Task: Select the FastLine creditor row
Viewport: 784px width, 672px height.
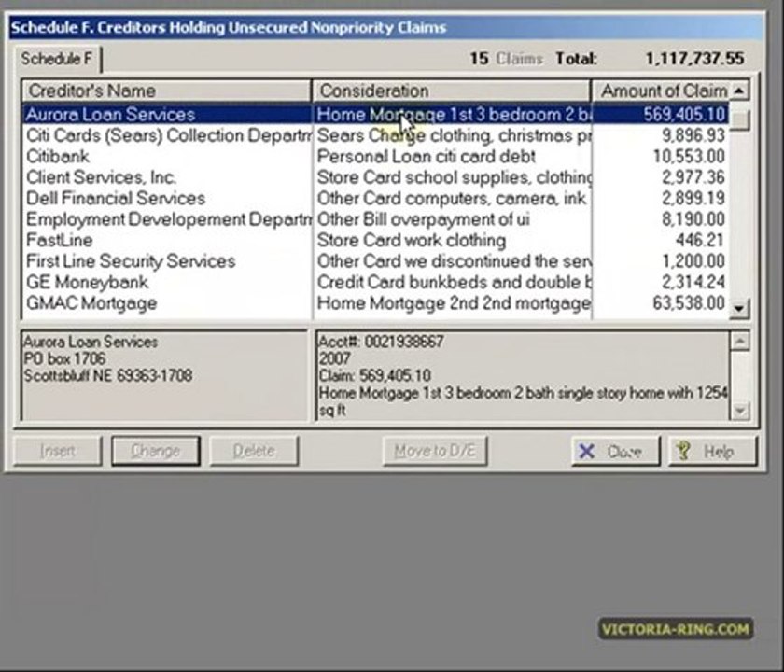Action: (375, 241)
